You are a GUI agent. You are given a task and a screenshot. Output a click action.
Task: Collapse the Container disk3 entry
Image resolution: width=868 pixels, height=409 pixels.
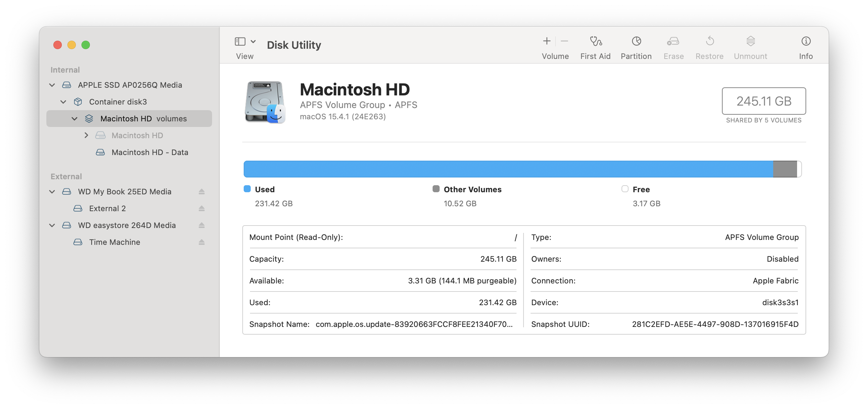(x=64, y=102)
